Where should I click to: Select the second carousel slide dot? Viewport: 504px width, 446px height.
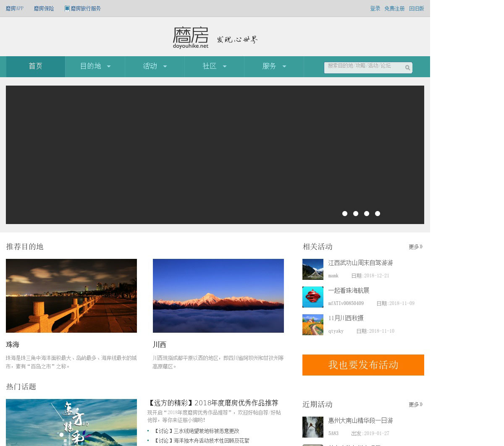click(x=356, y=214)
